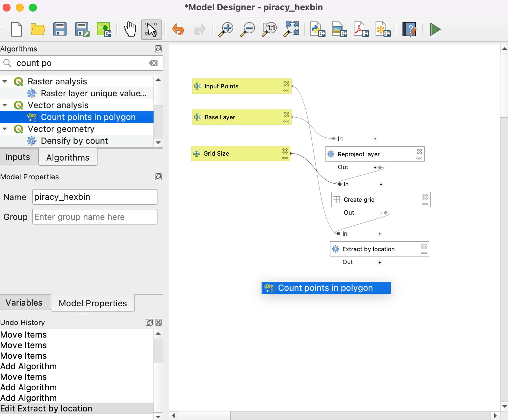Switch to the Inputs tab

click(17, 157)
